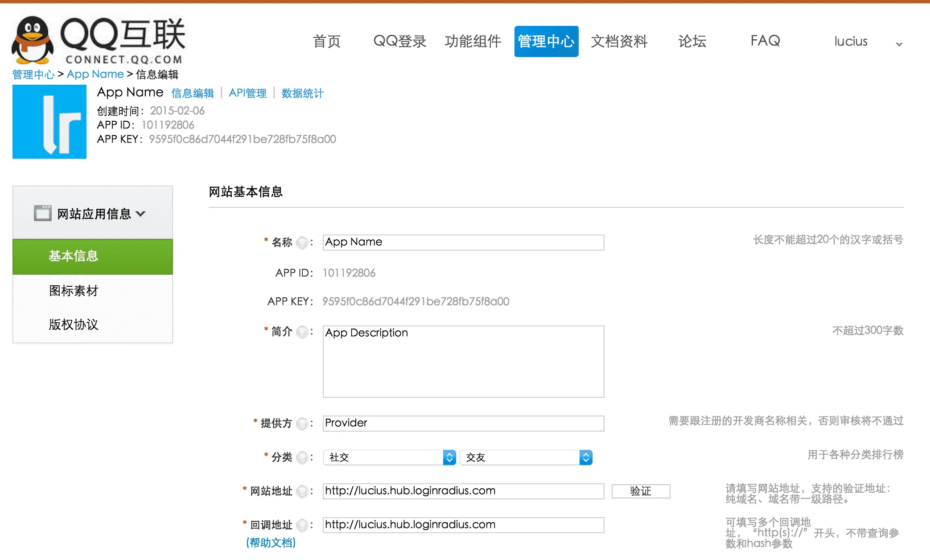Click the help icon next to 名称
The image size is (930, 560).
click(302, 243)
